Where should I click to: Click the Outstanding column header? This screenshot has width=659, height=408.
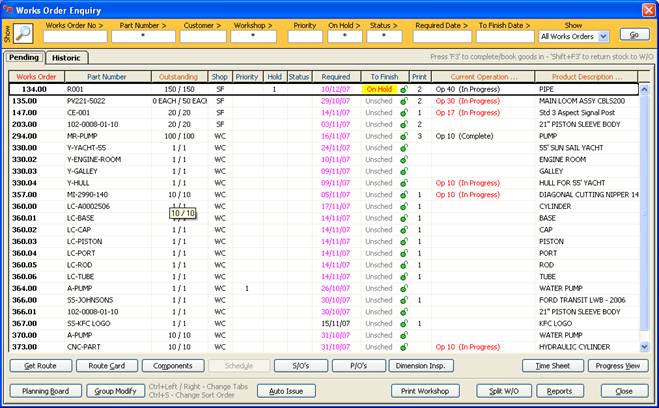click(179, 76)
